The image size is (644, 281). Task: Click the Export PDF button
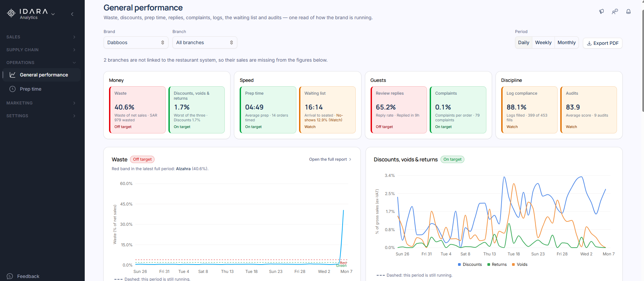[602, 43]
